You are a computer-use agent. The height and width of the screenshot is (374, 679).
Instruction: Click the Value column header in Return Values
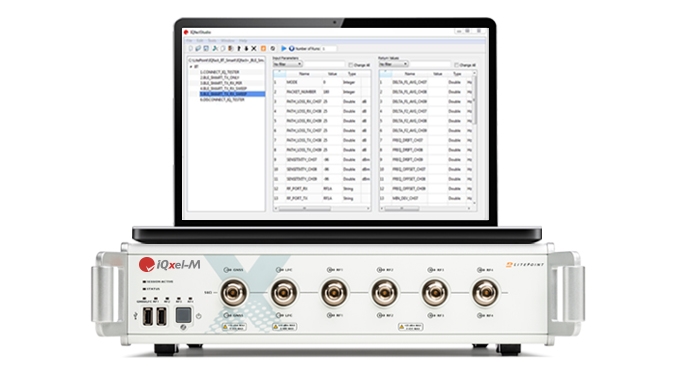(x=437, y=74)
